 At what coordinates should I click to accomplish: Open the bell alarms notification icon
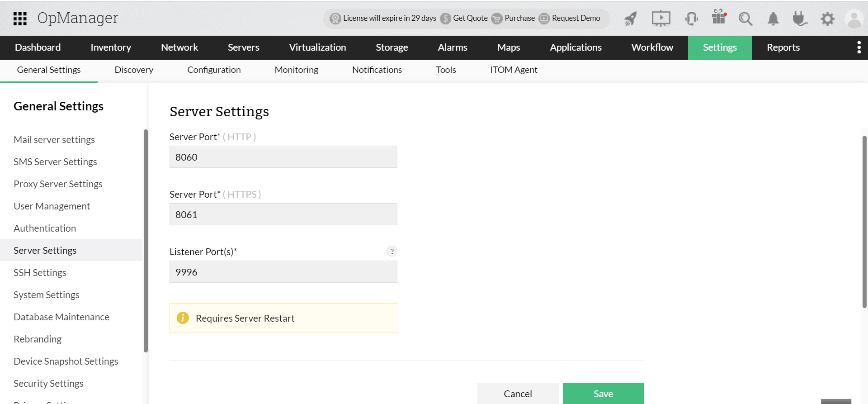point(773,19)
